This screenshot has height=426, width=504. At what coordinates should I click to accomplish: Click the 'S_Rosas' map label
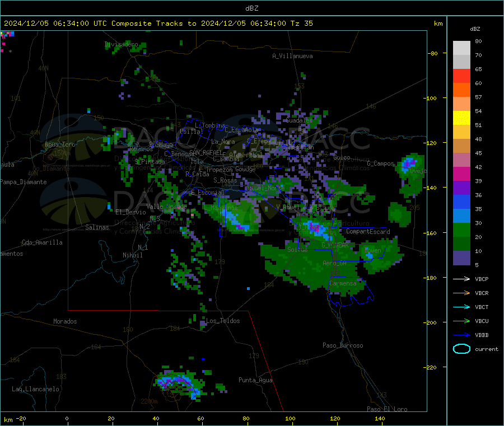[225, 181]
